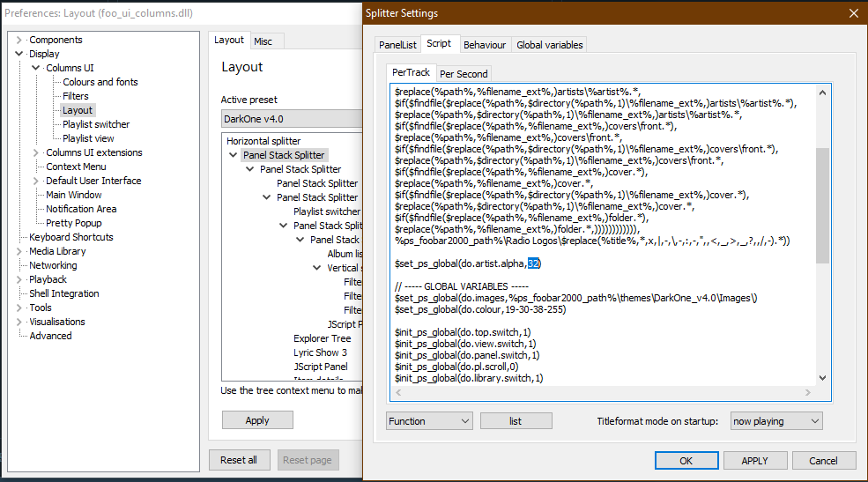Select Lyric Show 3 in layout tree
This screenshot has height=482, width=868.
click(320, 352)
